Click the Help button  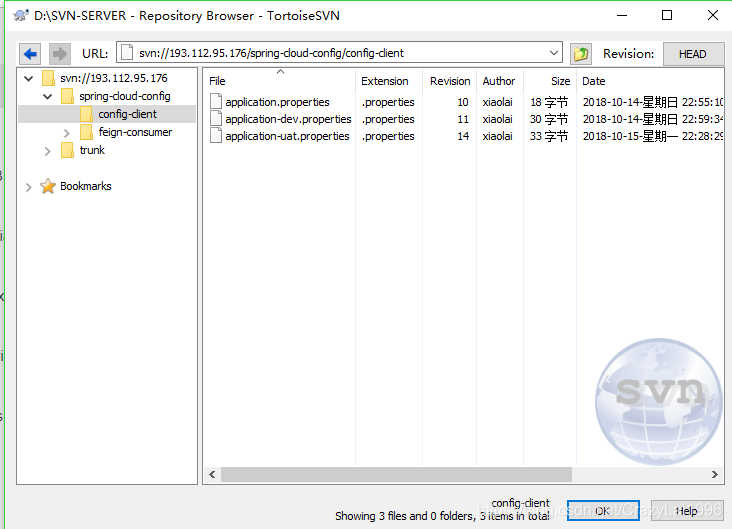tap(686, 510)
